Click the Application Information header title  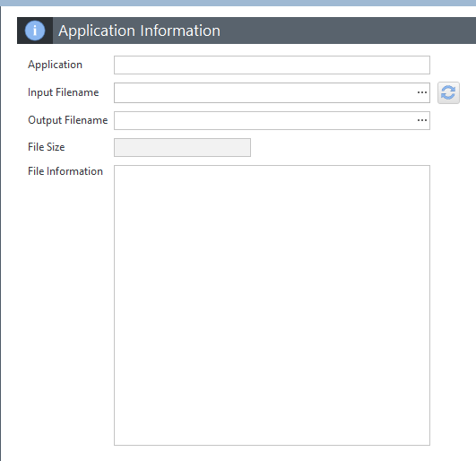click(139, 30)
